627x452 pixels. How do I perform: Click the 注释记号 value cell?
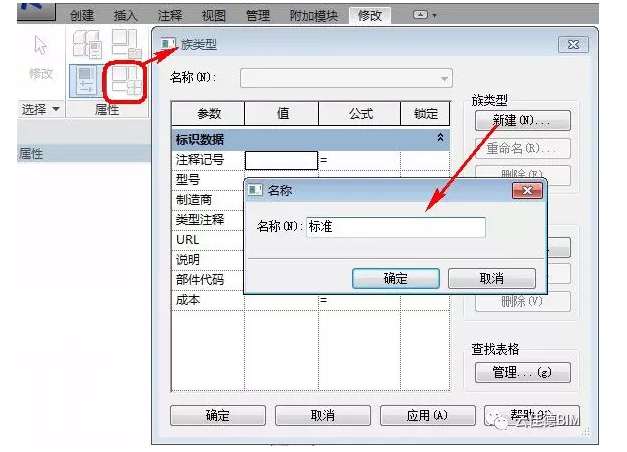[x=281, y=160]
